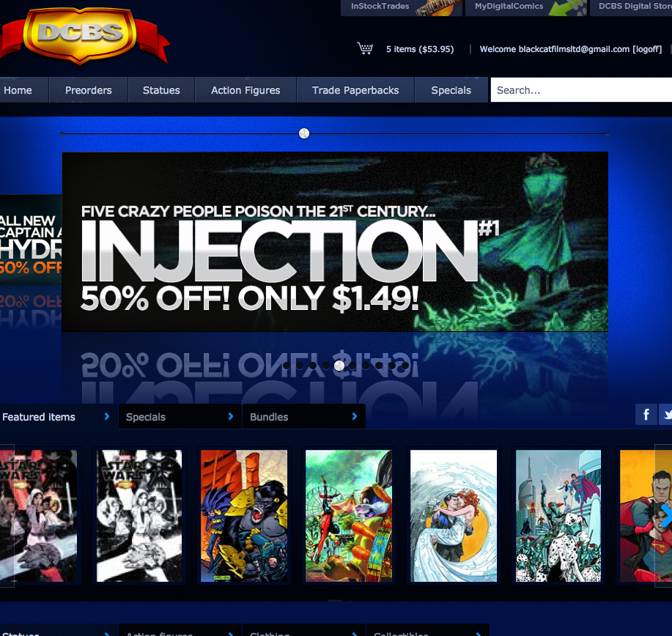This screenshot has width=672, height=636.
Task: Click the Search input field
Action: pyautogui.click(x=581, y=90)
